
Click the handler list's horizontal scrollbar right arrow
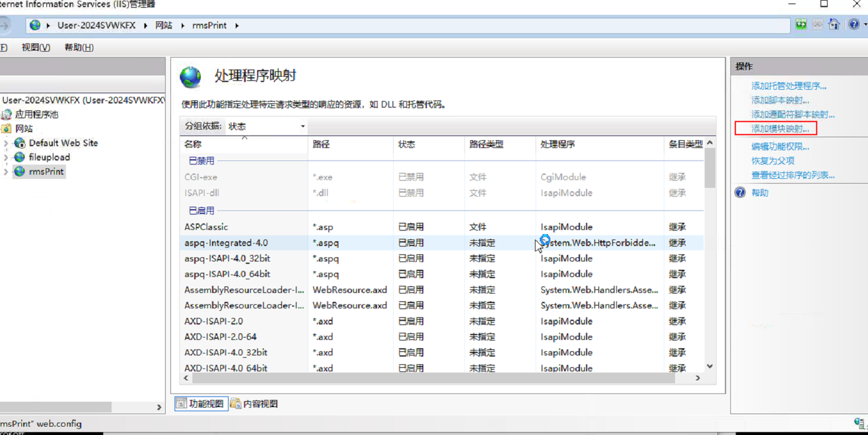click(x=698, y=378)
